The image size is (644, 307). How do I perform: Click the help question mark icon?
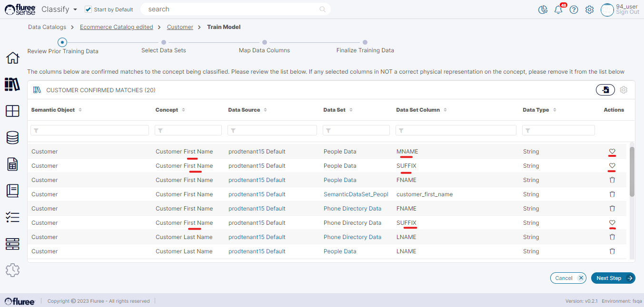point(574,10)
